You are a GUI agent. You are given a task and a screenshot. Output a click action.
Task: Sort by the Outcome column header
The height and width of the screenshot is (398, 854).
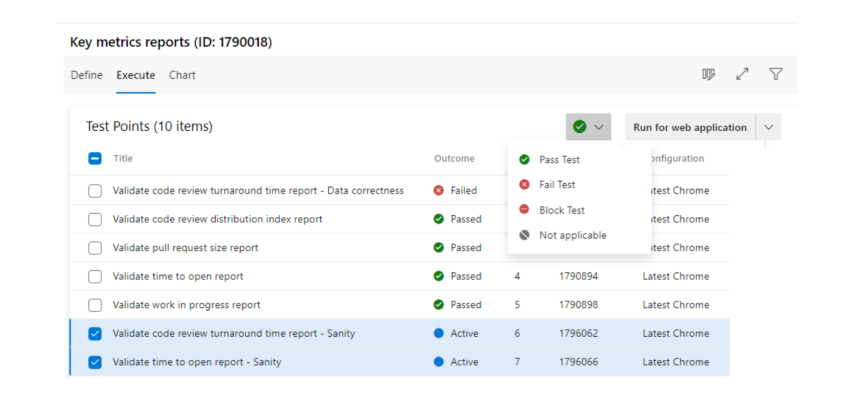coord(454,158)
